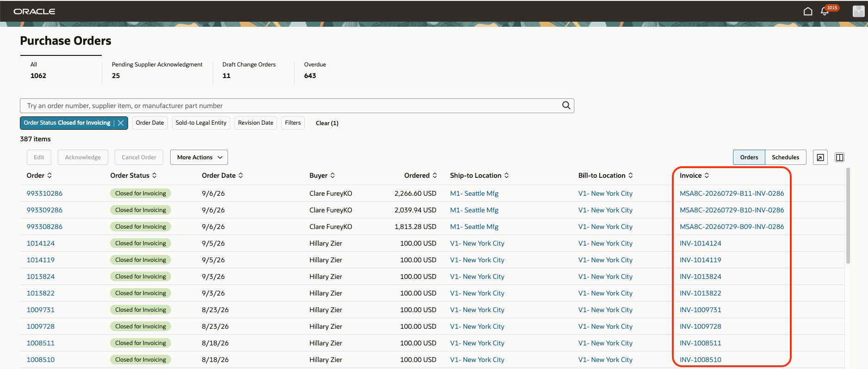Open the Filters chip
This screenshot has width=868, height=369.
(x=293, y=123)
